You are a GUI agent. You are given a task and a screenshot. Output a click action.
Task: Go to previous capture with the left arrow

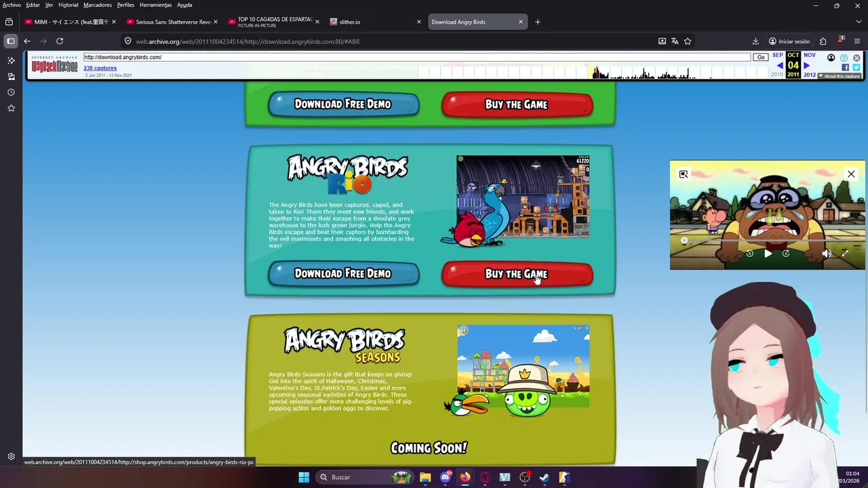(x=780, y=66)
